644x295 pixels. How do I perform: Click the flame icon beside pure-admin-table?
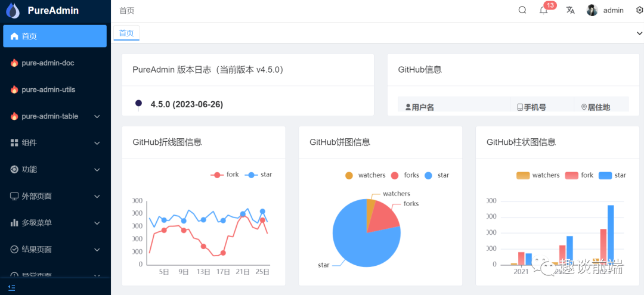click(14, 116)
